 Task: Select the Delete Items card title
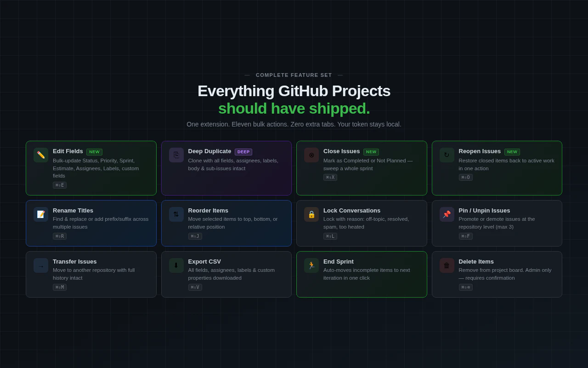click(476, 262)
